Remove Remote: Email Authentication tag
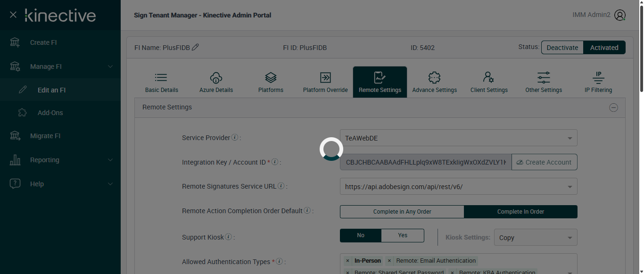The width and height of the screenshot is (644, 274). pyautogui.click(x=389, y=261)
